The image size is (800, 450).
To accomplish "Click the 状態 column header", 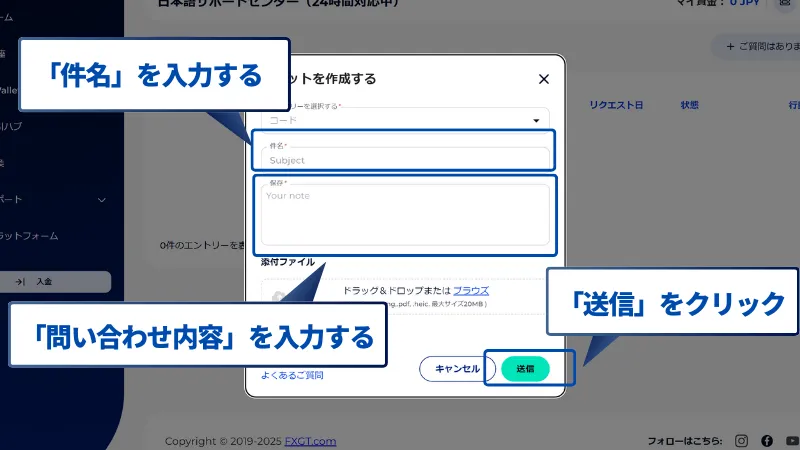I will [x=689, y=105].
